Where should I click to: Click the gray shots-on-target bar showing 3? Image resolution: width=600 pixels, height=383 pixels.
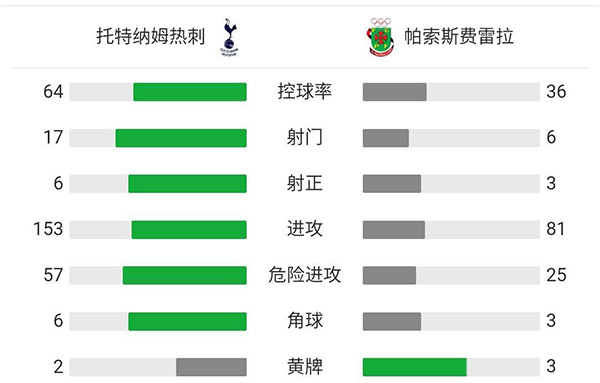pyautogui.click(x=392, y=184)
